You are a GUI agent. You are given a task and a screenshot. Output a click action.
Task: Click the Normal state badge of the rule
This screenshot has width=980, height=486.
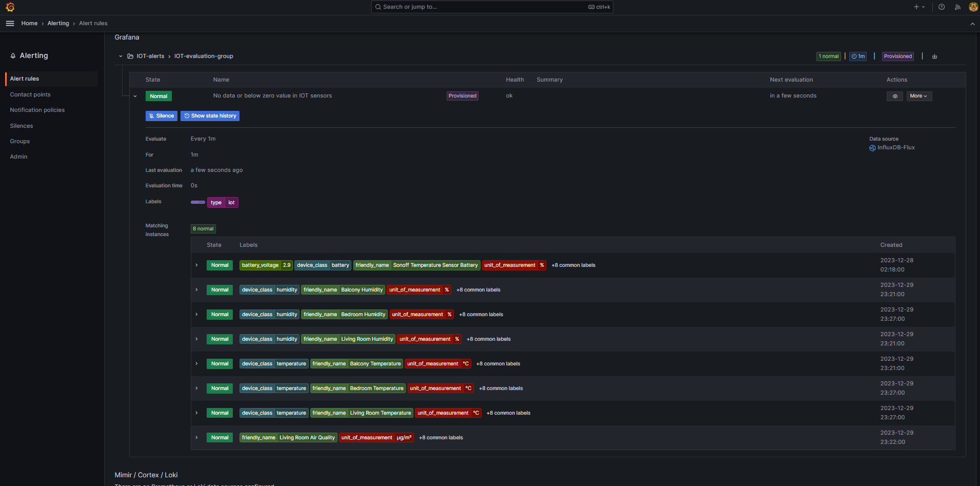[x=158, y=96]
